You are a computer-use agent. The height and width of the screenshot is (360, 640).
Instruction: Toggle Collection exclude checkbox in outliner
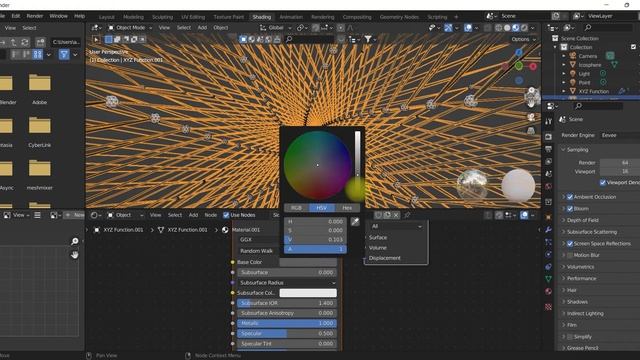[x=633, y=47]
